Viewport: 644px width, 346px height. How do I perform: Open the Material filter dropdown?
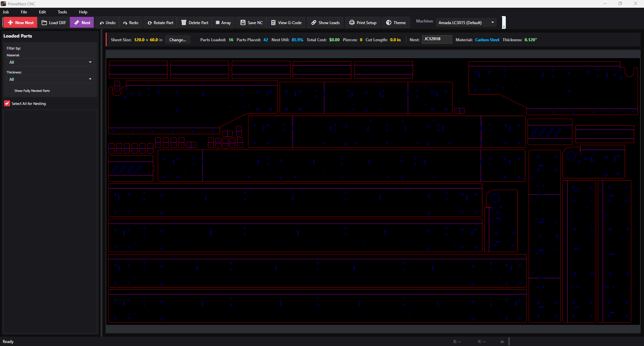50,62
